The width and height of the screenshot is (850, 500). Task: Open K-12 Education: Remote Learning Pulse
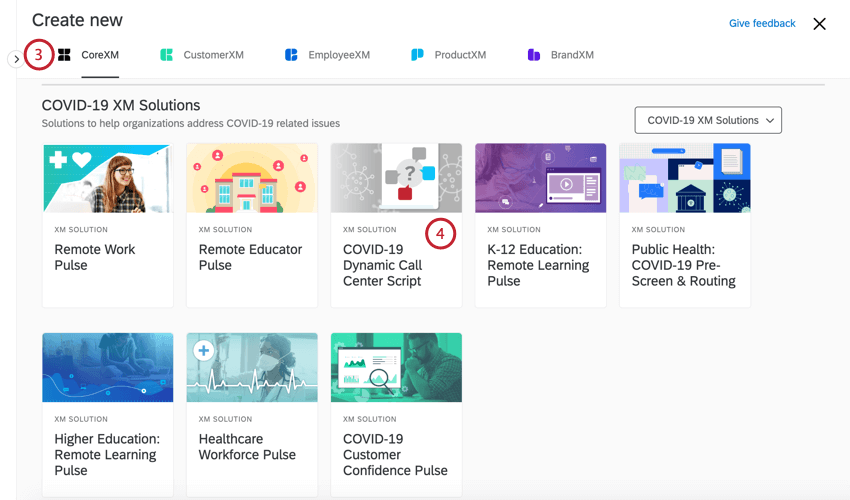(x=540, y=225)
